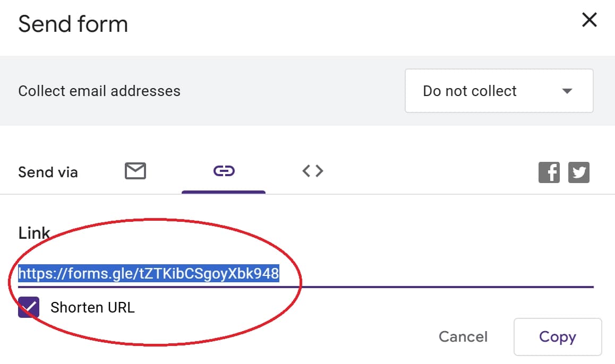
Task: Open the angle brackets embed icon
Action: (312, 170)
